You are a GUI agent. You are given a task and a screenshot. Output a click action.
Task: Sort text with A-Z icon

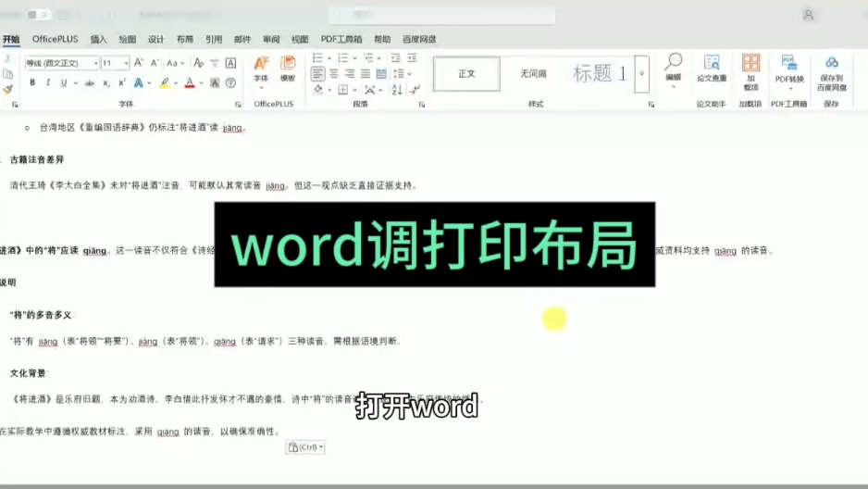pos(397,89)
